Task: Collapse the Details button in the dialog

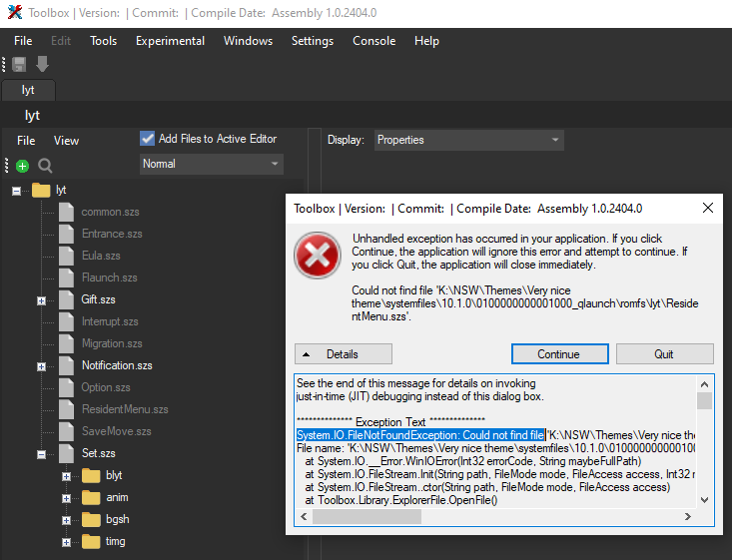Action: 344,354
